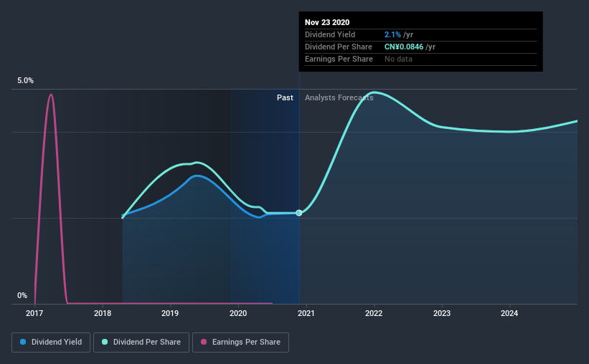This screenshot has width=589, height=364.
Task: Click the 2020 x-axis label
Action: 238,313
